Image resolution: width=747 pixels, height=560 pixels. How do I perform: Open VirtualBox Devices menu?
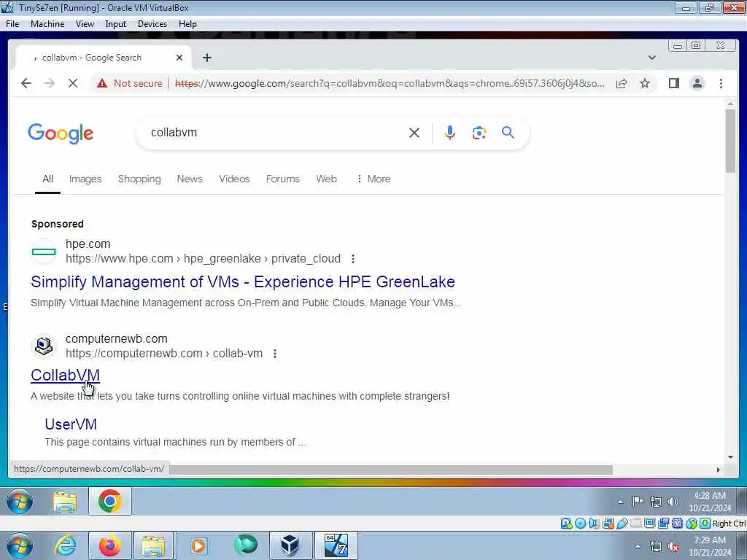[152, 24]
